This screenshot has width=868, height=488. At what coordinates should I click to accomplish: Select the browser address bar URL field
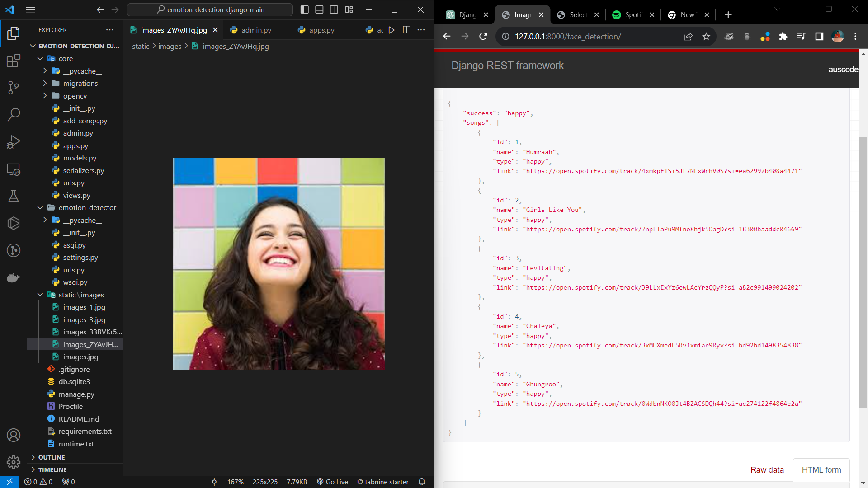pyautogui.click(x=567, y=36)
